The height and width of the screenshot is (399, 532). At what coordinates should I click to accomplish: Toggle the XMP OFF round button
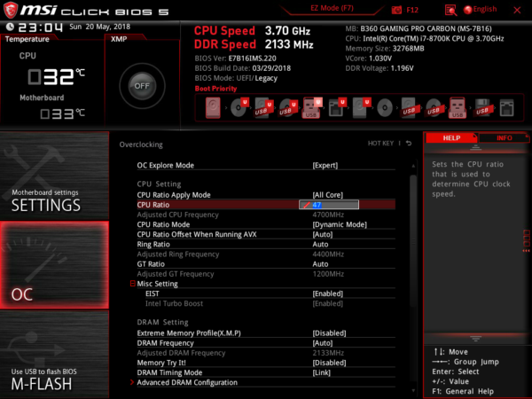[x=142, y=86]
